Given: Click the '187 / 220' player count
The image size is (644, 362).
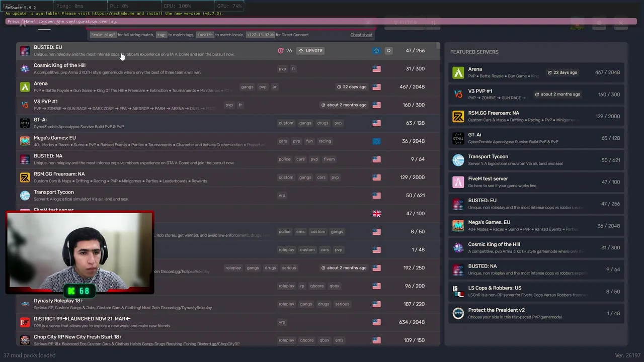Looking at the screenshot, I should pos(414,304).
